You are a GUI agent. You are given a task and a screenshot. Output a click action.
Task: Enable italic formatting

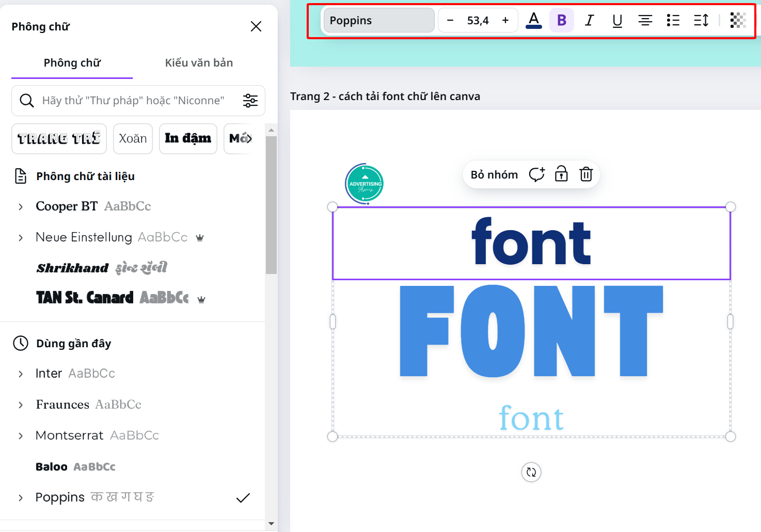pos(589,20)
